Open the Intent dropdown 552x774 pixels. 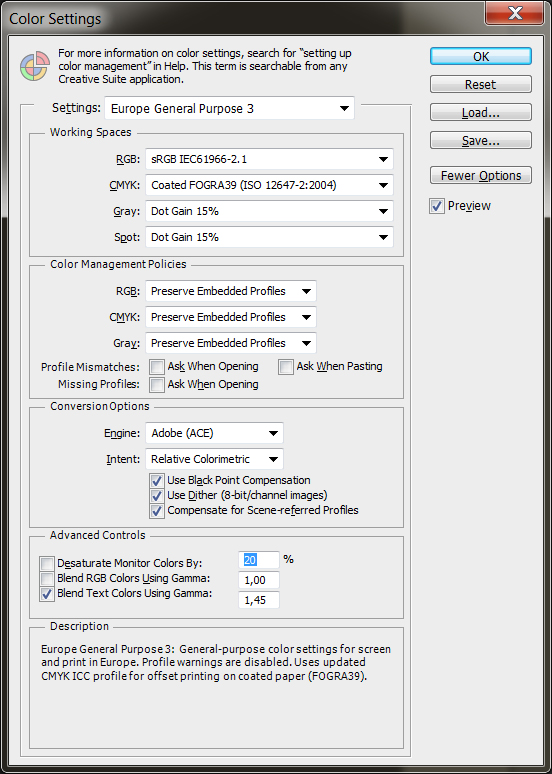coord(214,459)
